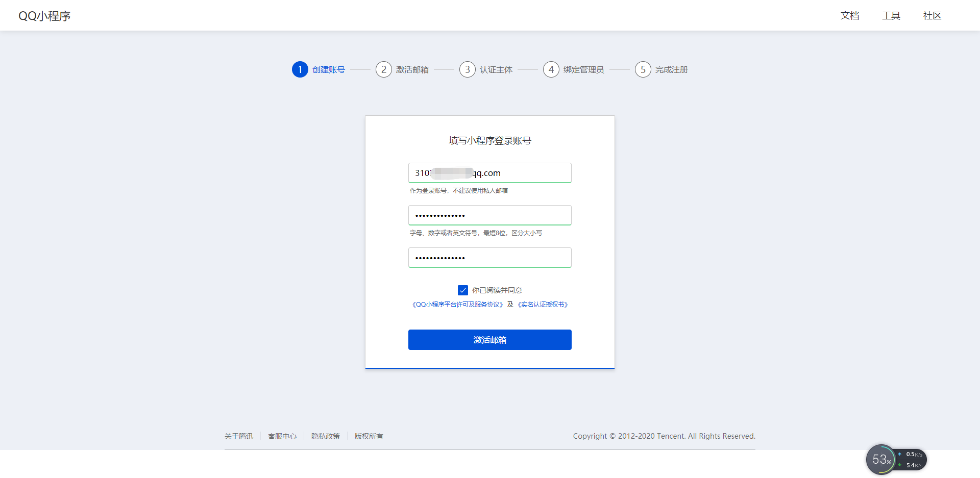Viewport: 980px width, 478px height.
Task: Click the 完成注册 step label
Action: tap(672, 69)
